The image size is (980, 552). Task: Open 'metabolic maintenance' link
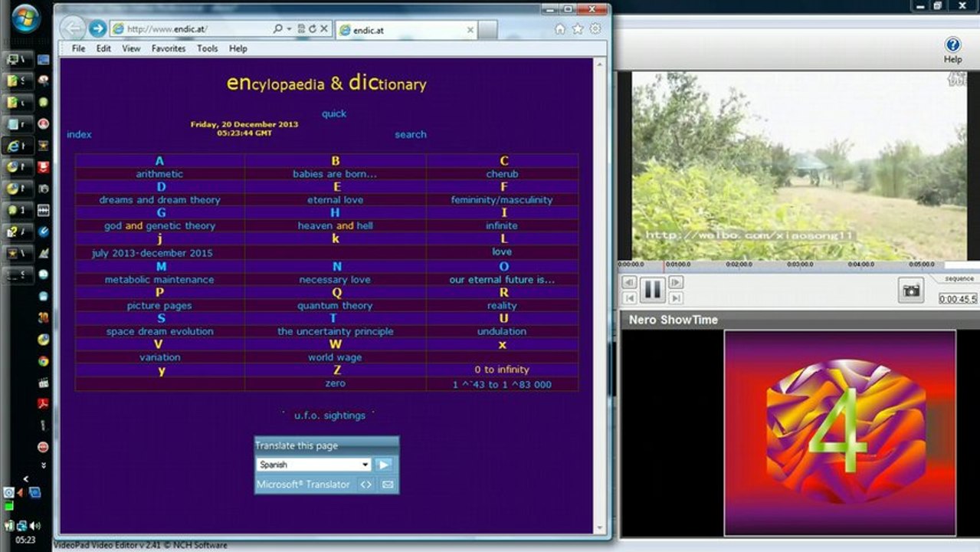click(159, 280)
